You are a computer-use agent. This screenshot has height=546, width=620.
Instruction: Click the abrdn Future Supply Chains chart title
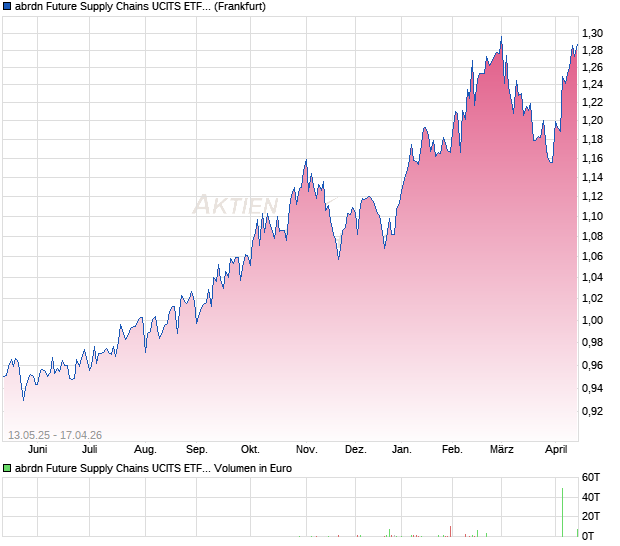tap(112, 7)
